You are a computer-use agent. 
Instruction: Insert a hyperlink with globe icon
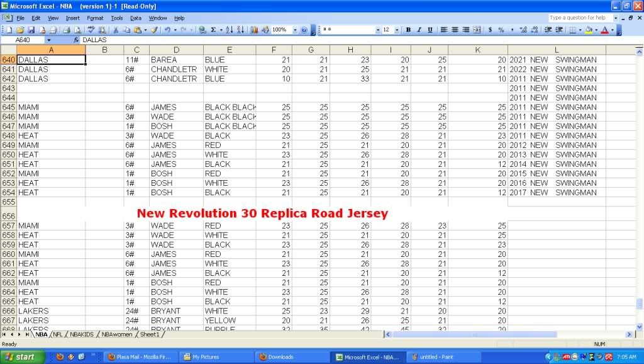[x=202, y=30]
